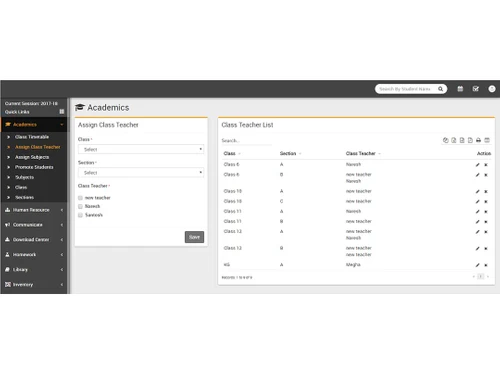Expand the Communicate menu

point(33,225)
